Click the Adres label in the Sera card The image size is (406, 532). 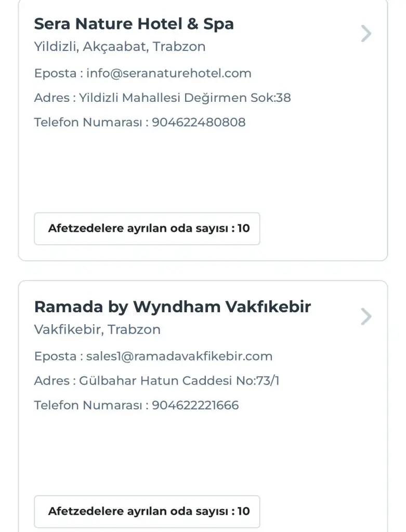[51, 98]
